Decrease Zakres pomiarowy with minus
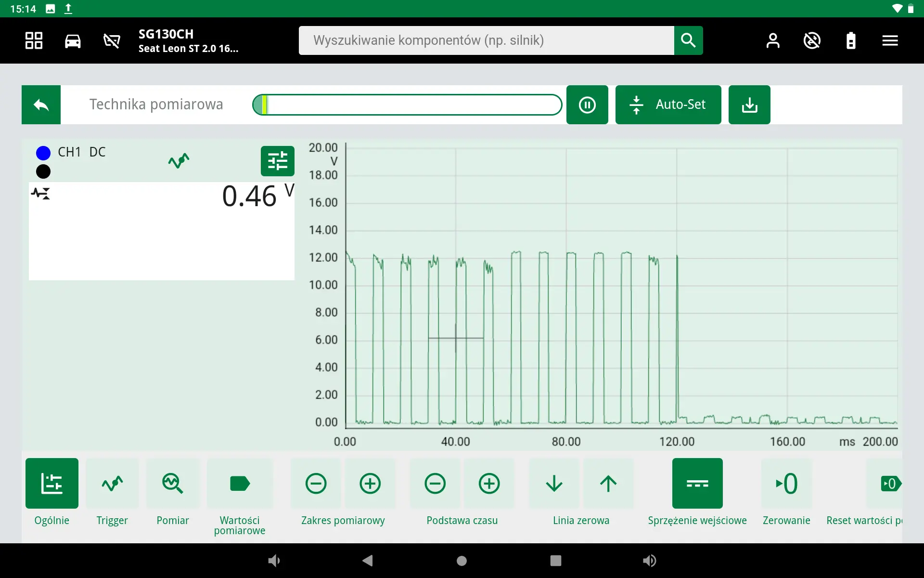 click(316, 483)
